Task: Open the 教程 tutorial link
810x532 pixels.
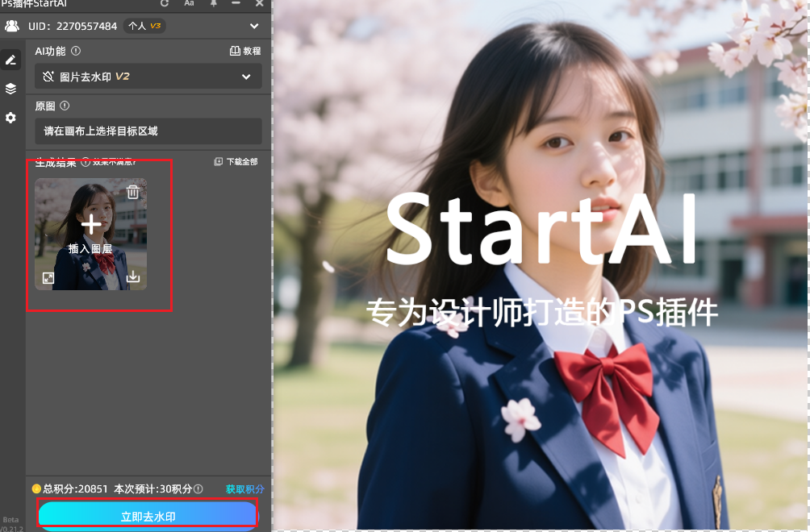Action: (x=245, y=51)
